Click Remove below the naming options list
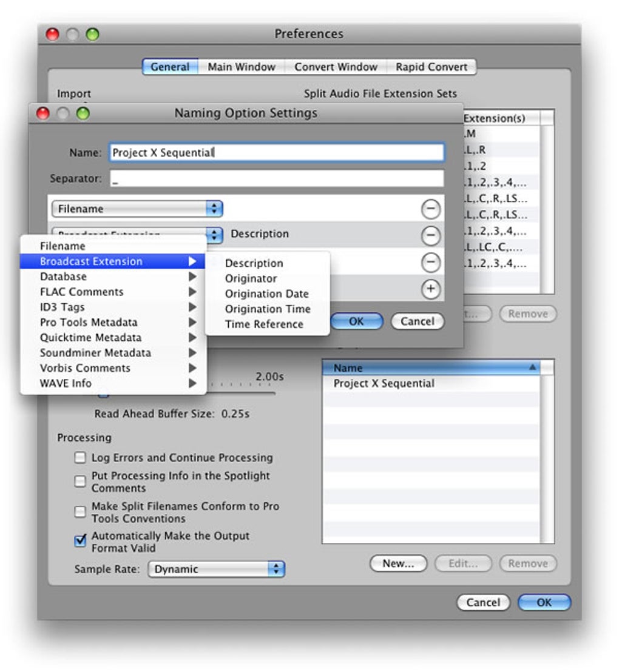 (x=527, y=563)
